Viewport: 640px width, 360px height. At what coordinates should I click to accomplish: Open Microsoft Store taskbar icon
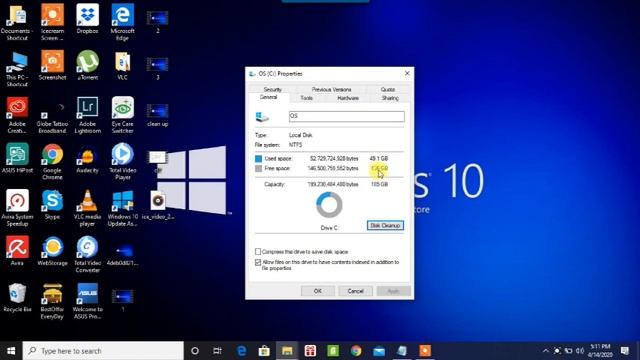coord(264,351)
